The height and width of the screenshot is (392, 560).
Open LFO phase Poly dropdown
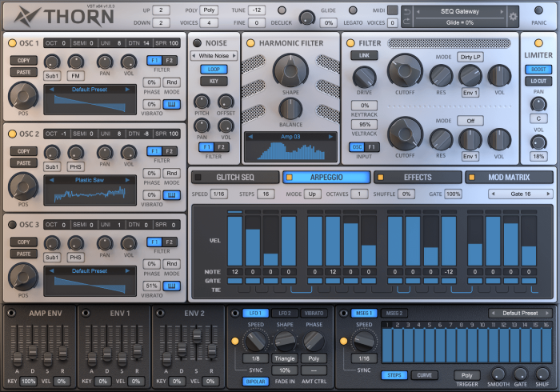tap(314, 358)
